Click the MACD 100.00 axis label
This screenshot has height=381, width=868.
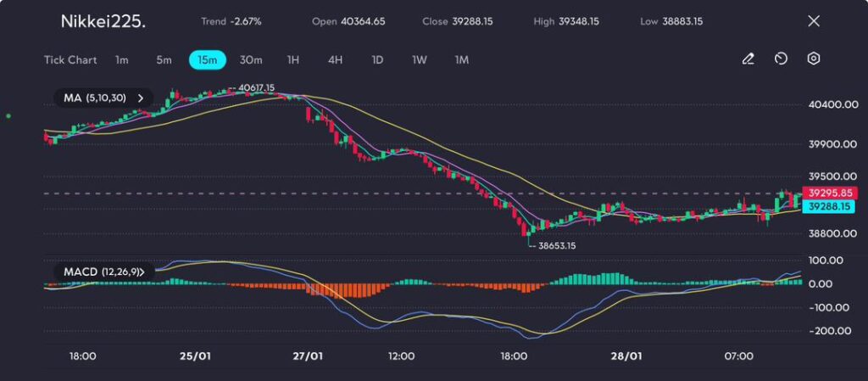click(x=826, y=261)
